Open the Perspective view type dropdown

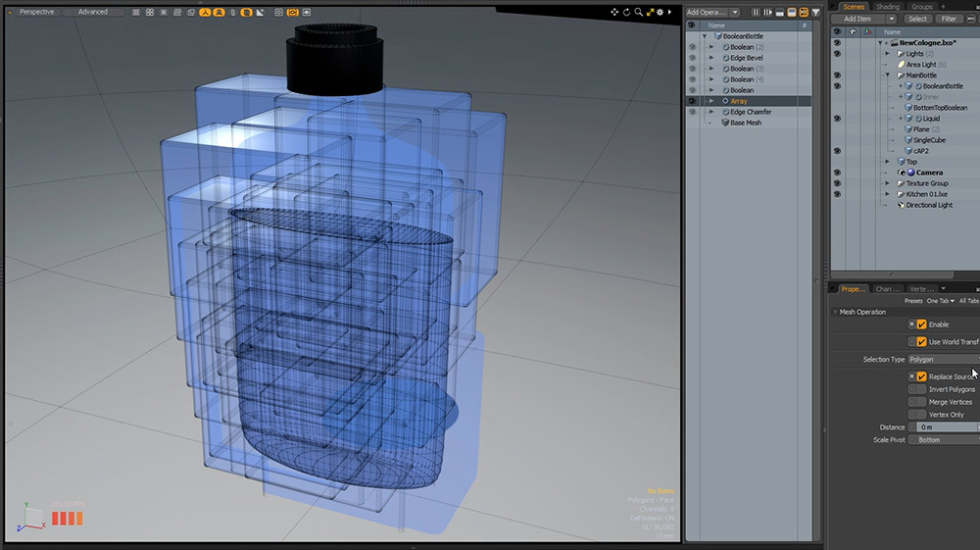pos(37,12)
